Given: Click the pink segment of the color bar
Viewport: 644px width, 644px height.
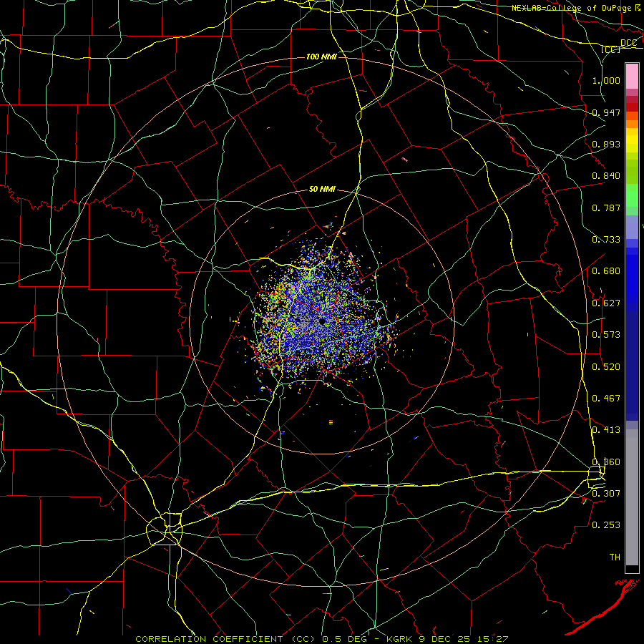Looking at the screenshot, I should coord(632,77).
